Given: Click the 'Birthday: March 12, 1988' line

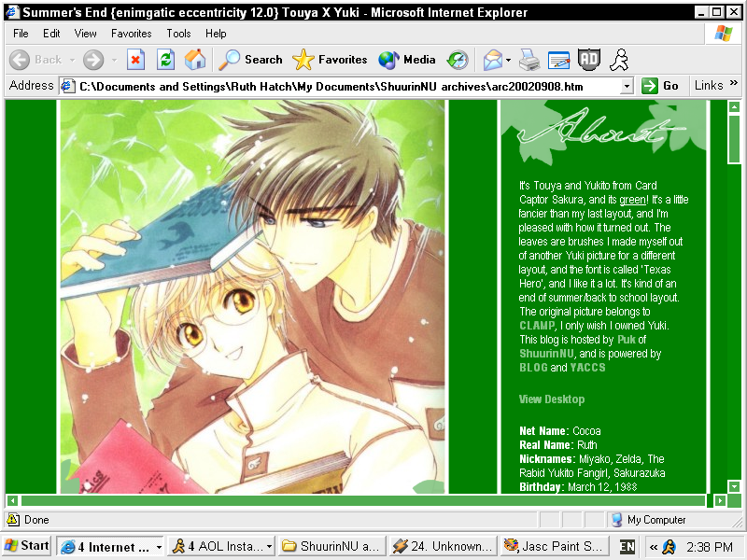Looking at the screenshot, I should point(578,487).
